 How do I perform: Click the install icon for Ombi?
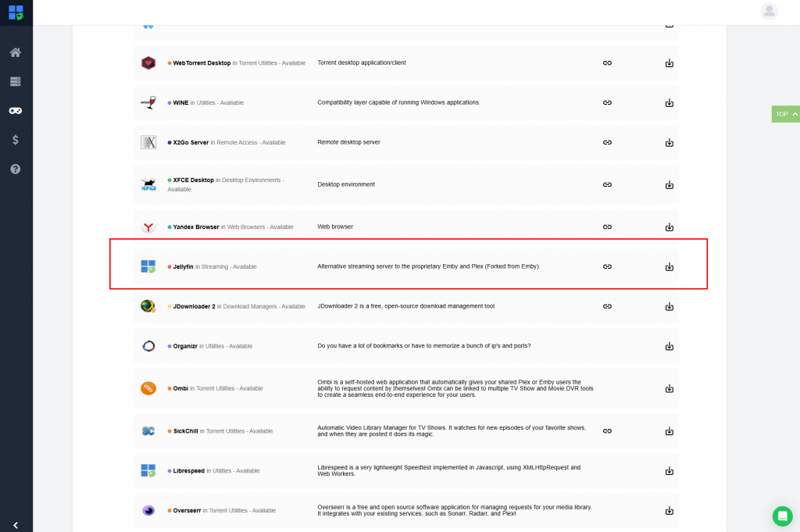(670, 389)
